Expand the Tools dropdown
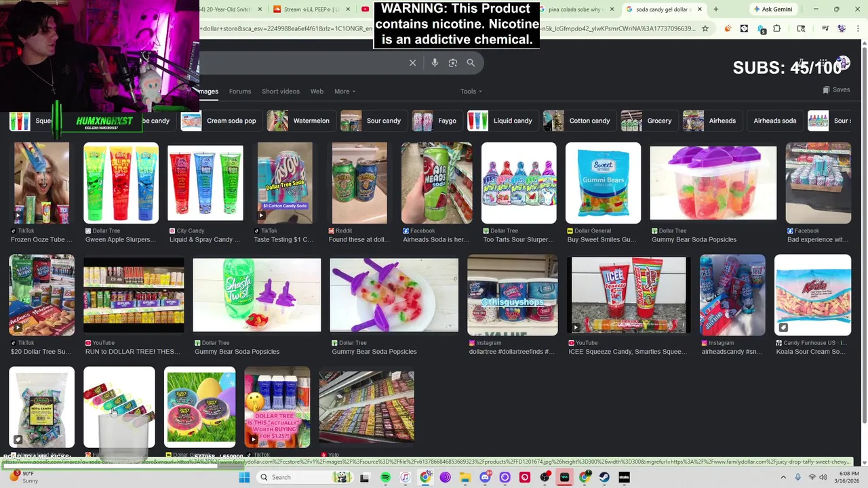This screenshot has width=868, height=488. coord(471,91)
